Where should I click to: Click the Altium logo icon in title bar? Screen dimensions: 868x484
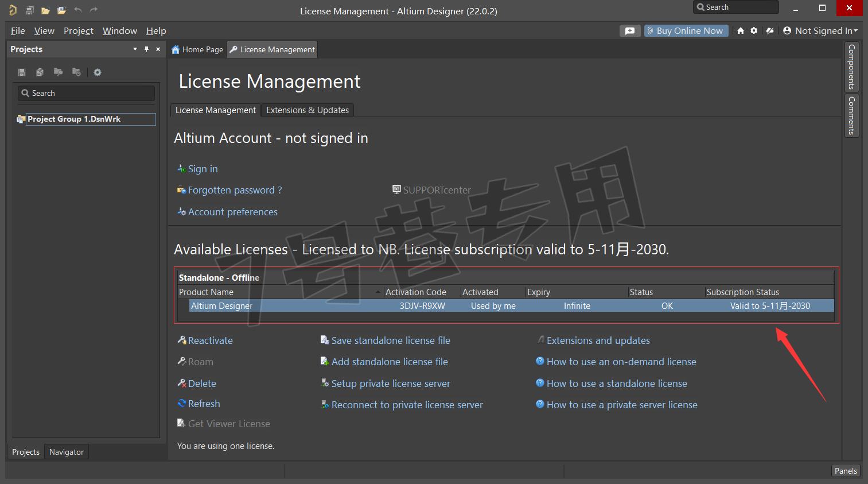pos(13,10)
